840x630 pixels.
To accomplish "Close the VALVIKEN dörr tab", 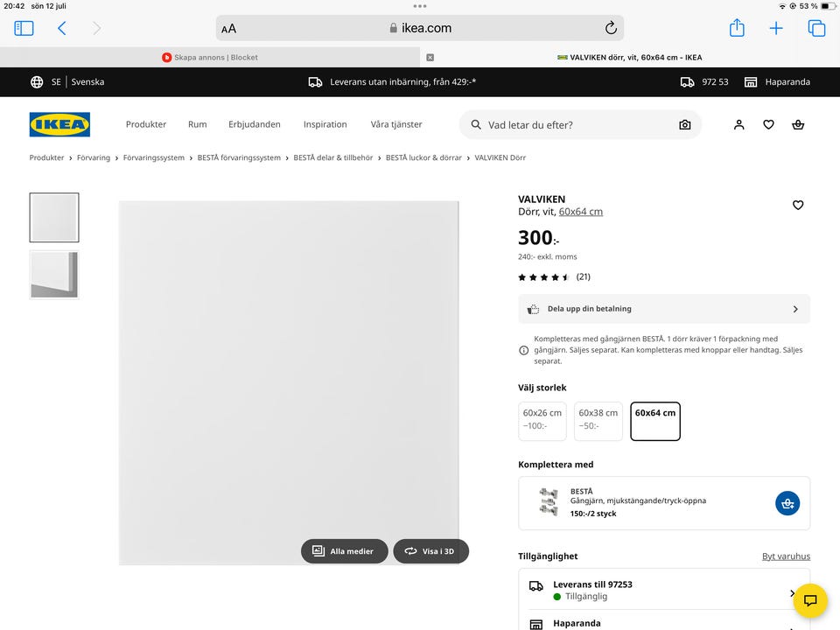I will pyautogui.click(x=430, y=58).
